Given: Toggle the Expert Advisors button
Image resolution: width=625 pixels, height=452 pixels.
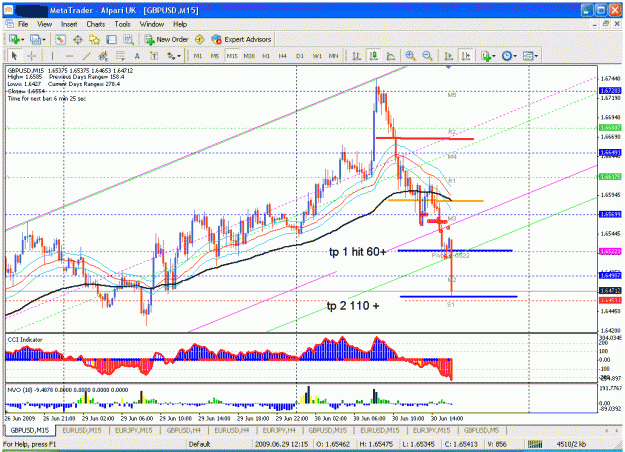Looking at the screenshot, I should click(241, 39).
